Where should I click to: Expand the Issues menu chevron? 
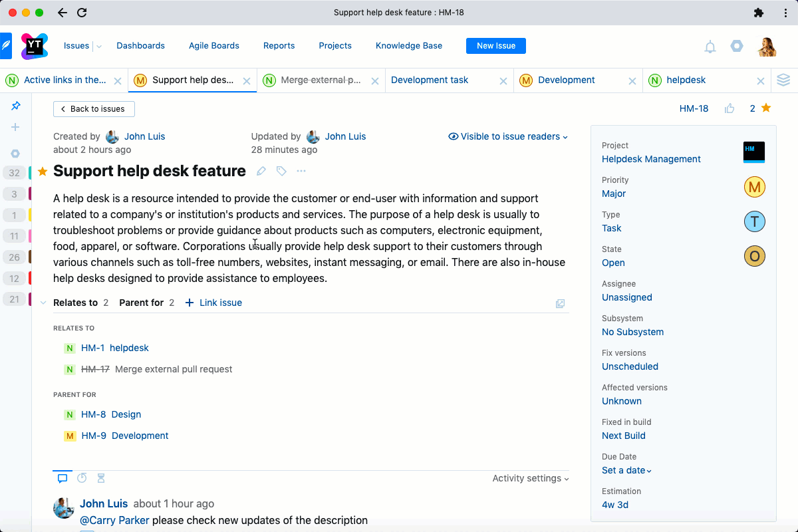tap(98, 47)
